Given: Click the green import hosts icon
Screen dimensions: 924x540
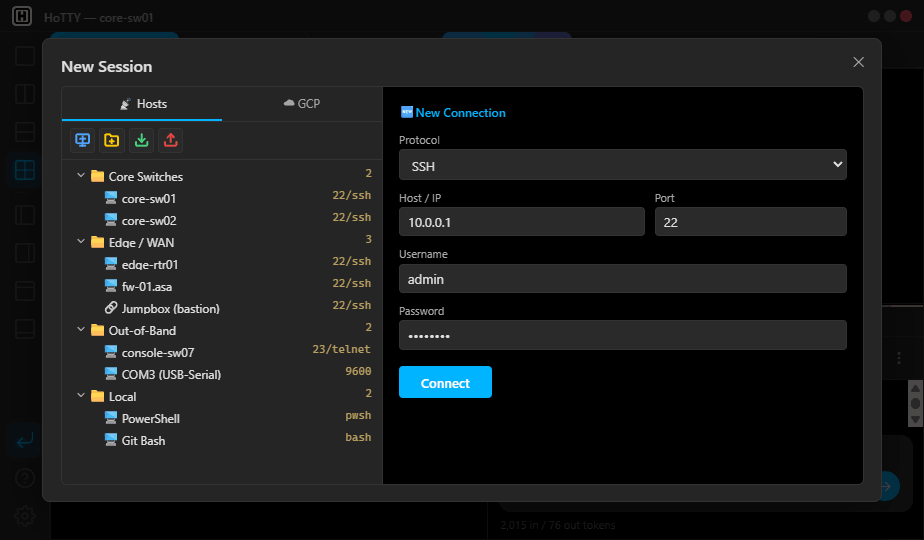Looking at the screenshot, I should (141, 140).
